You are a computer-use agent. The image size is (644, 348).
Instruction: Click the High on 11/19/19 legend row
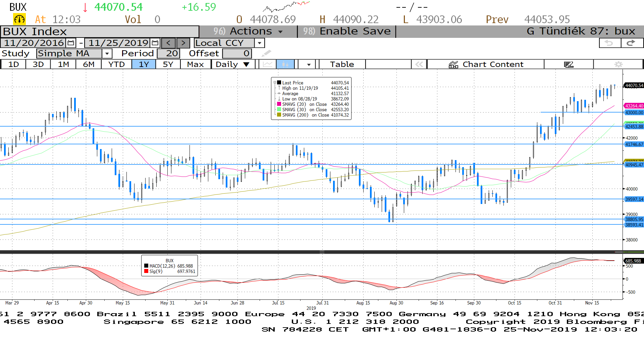point(313,88)
